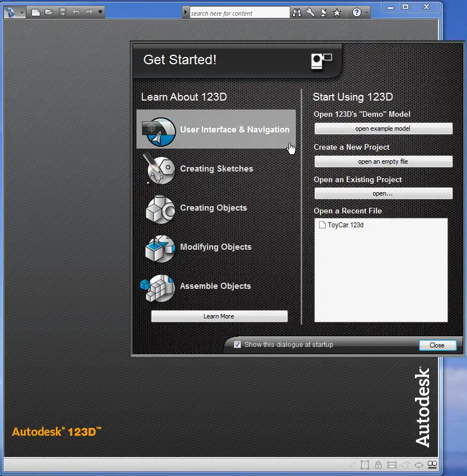Viewport: 467px width, 476px height.
Task: Open the Assemble Objects tutorial
Action: click(215, 286)
